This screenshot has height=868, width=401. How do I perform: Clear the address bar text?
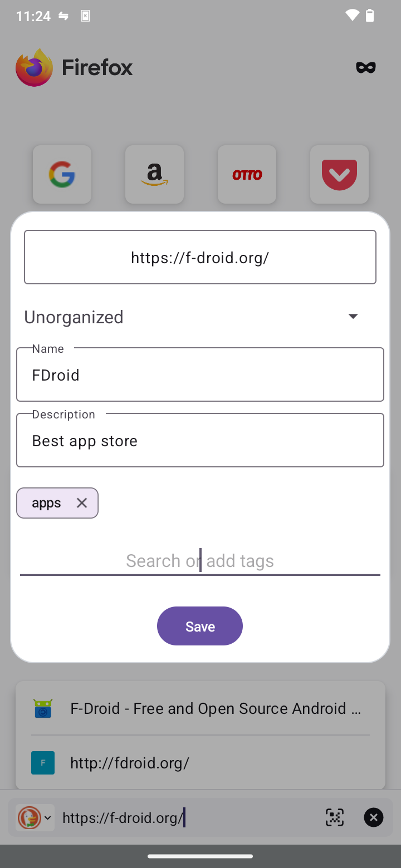pyautogui.click(x=374, y=817)
